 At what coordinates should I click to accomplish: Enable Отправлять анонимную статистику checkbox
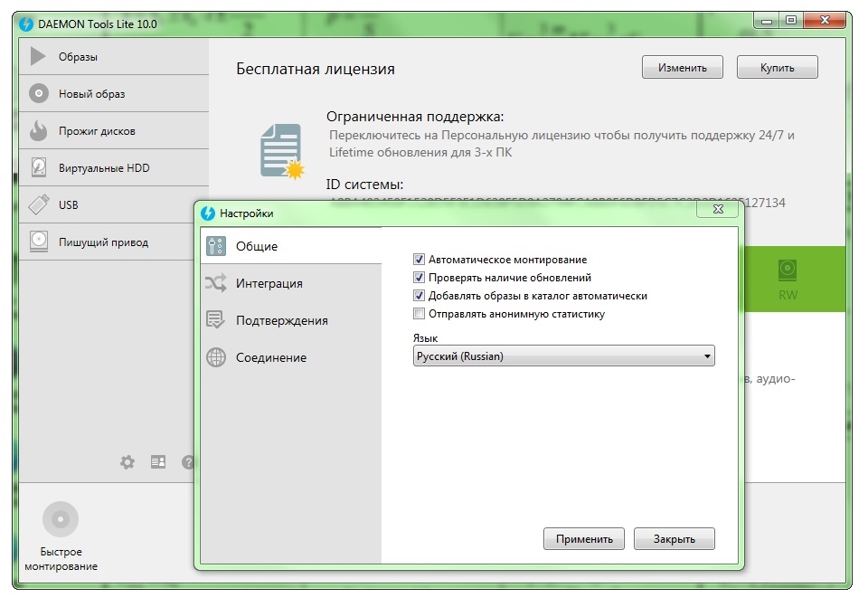coord(419,314)
